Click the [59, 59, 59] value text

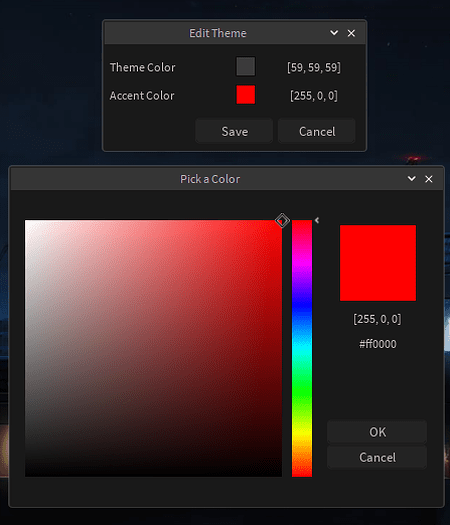pyautogui.click(x=314, y=67)
